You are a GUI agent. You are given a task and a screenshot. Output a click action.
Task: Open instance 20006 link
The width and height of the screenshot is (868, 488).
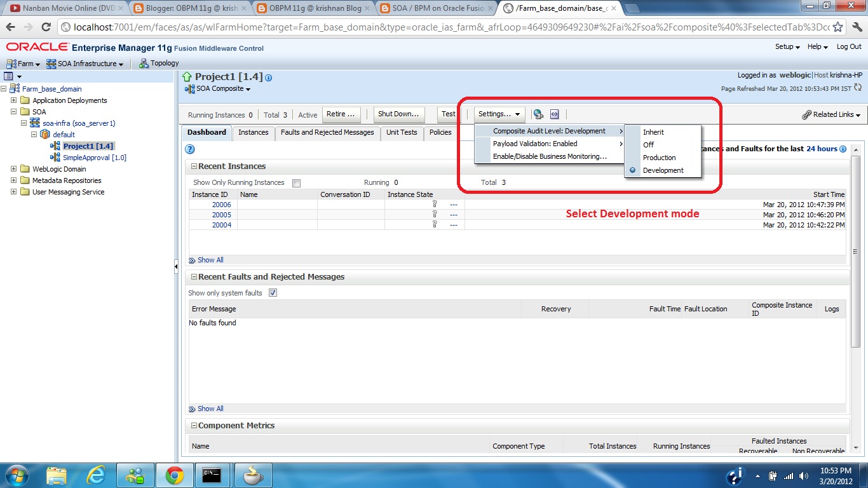222,205
